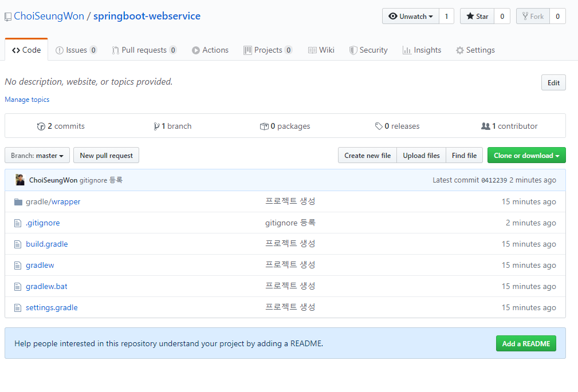The image size is (578, 392).
Task: Click the ChoiSeungWon author name in commit bar
Action: (x=53, y=180)
